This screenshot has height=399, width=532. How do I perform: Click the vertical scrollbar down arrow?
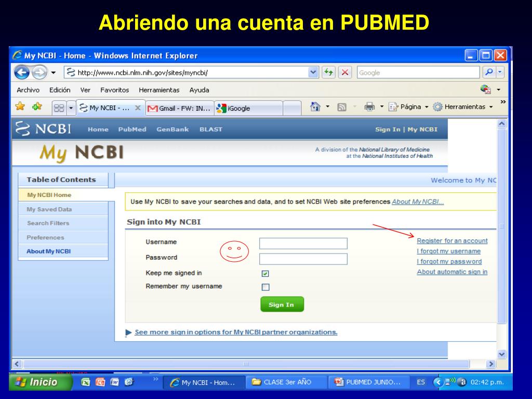502,354
